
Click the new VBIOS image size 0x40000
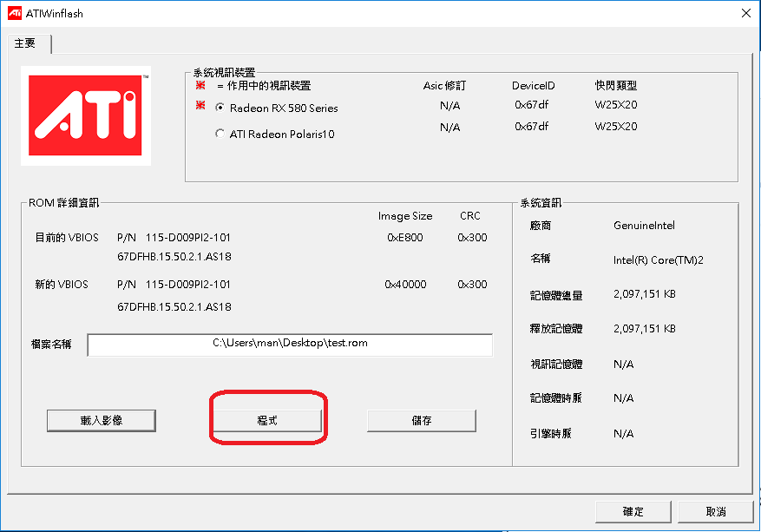coord(405,285)
